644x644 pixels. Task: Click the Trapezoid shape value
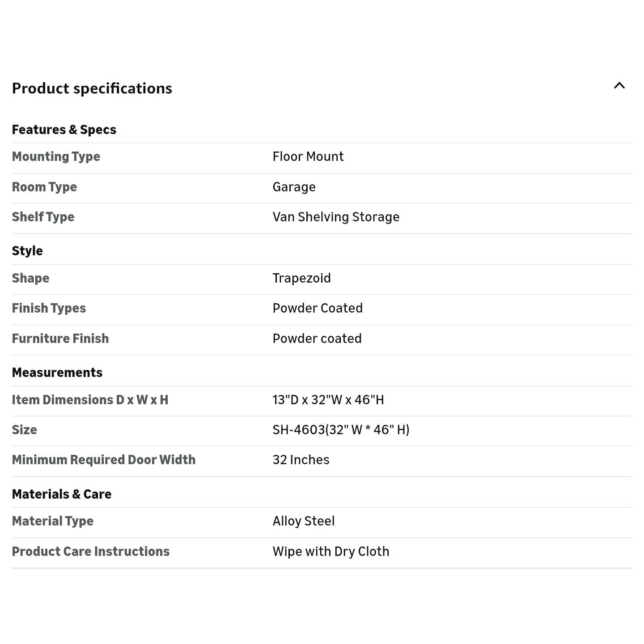click(x=301, y=278)
